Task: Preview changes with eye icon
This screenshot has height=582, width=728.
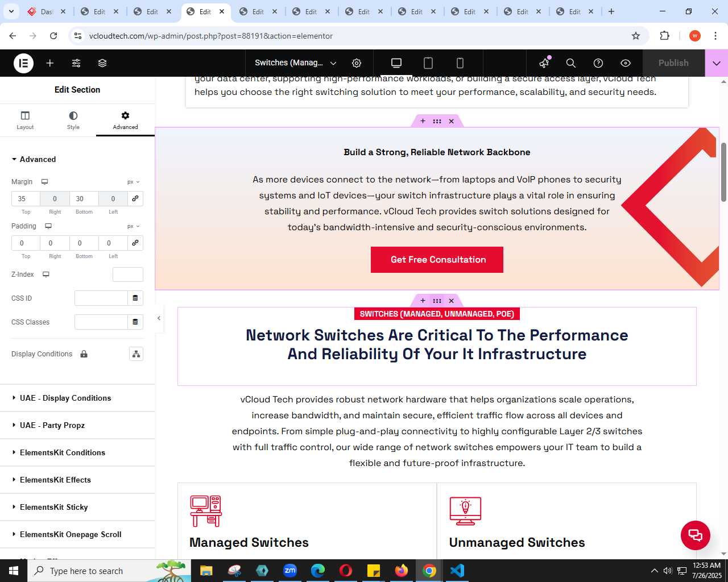Action: tap(626, 63)
